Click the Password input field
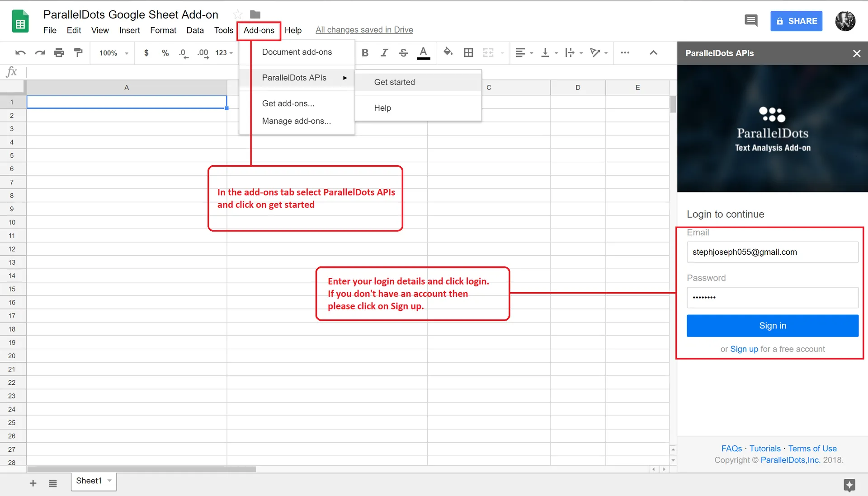 pos(772,297)
